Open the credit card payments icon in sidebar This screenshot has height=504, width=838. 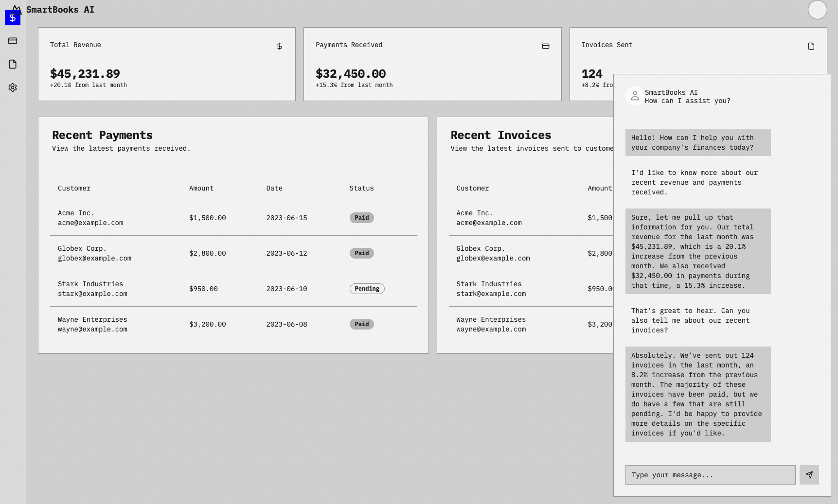[x=13, y=41]
